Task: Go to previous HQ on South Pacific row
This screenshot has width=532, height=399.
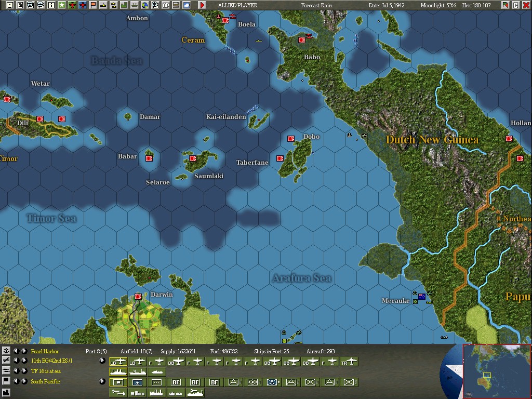Action: point(16,381)
